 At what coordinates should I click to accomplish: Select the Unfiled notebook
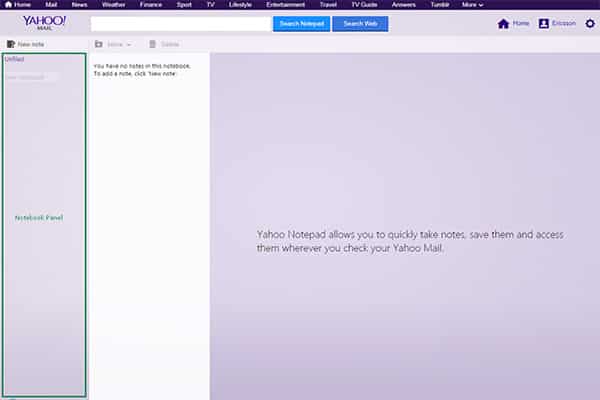click(x=15, y=59)
